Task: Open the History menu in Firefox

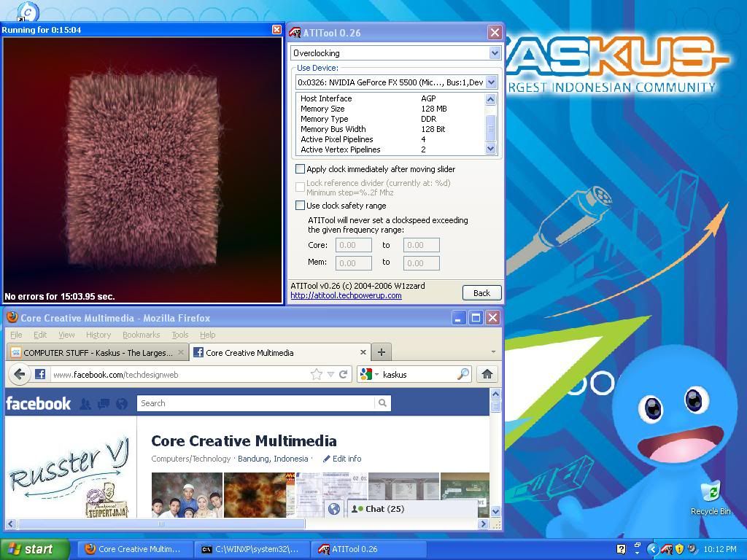Action: [98, 335]
